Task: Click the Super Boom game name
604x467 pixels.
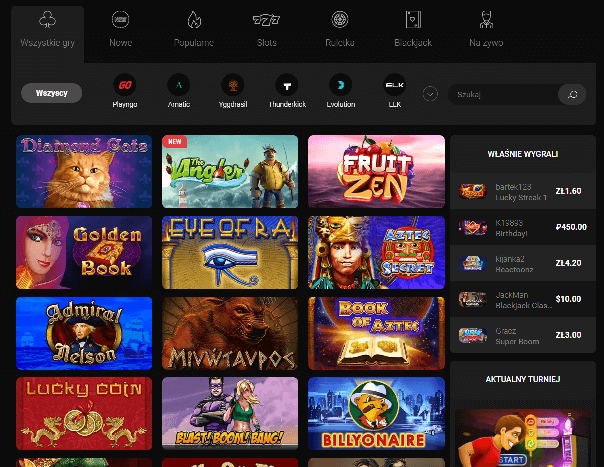Action: coord(517,342)
